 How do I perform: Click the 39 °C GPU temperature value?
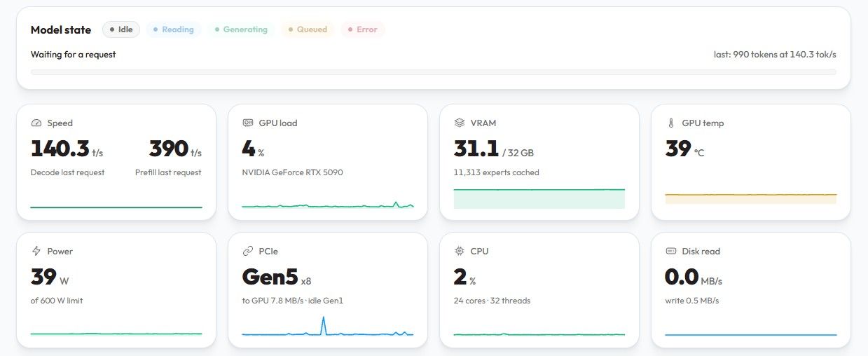[x=685, y=149]
